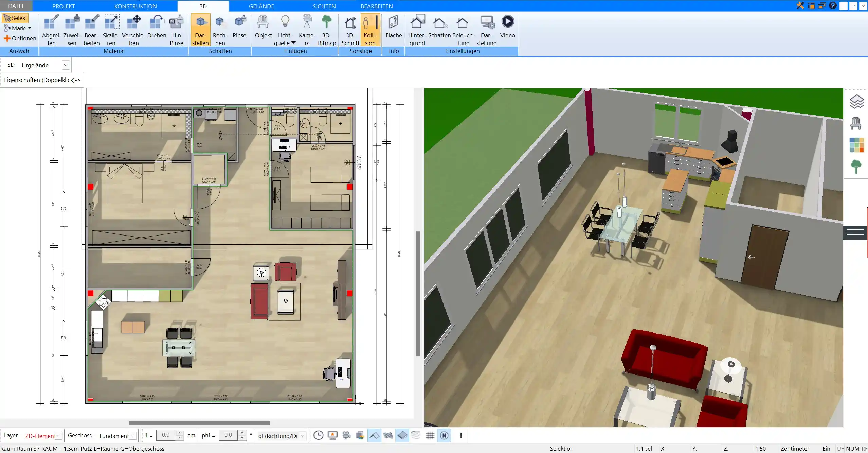Screen dimensions: 868x453
Task: Select the Abgreifen material picker tool
Action: (52, 30)
